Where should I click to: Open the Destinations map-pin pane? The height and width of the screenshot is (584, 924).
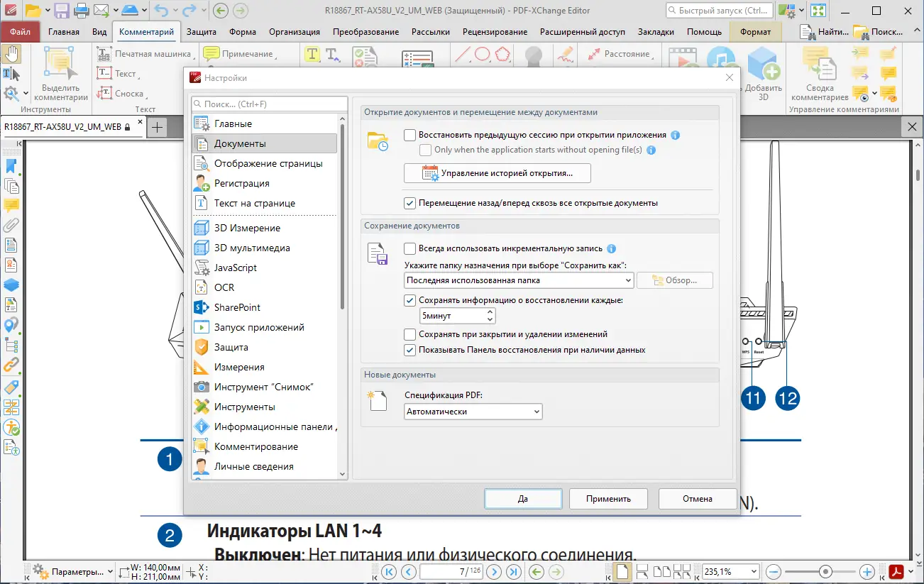coord(11,326)
